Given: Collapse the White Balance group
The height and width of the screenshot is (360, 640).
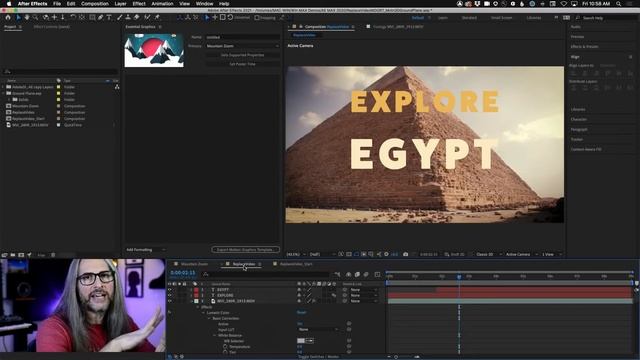Looking at the screenshot, I should pyautogui.click(x=215, y=336).
